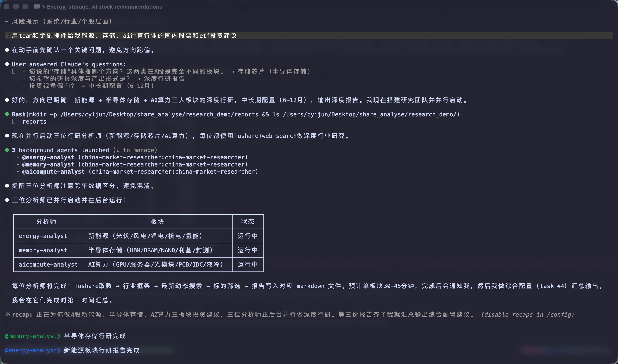Click the yellow minimize window button
Viewport: 618px width, 364px height.
pyautogui.click(x=16, y=7)
